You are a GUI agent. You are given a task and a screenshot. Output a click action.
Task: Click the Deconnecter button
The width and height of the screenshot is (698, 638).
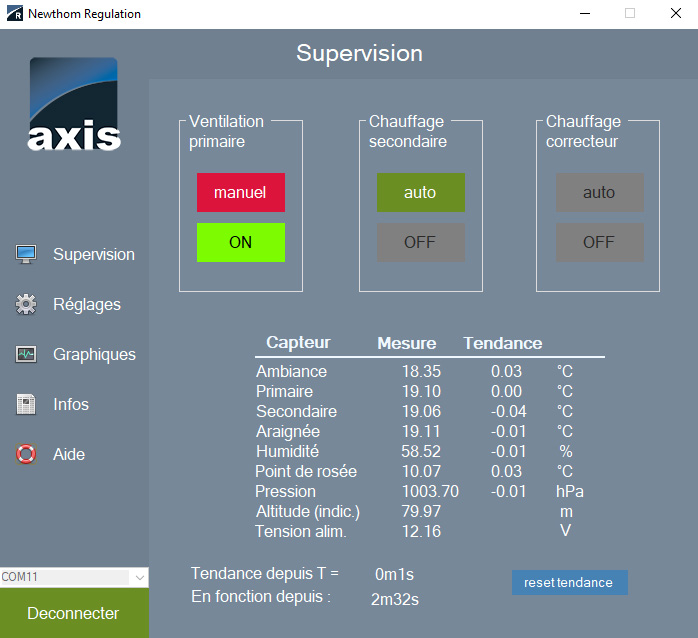(x=73, y=613)
